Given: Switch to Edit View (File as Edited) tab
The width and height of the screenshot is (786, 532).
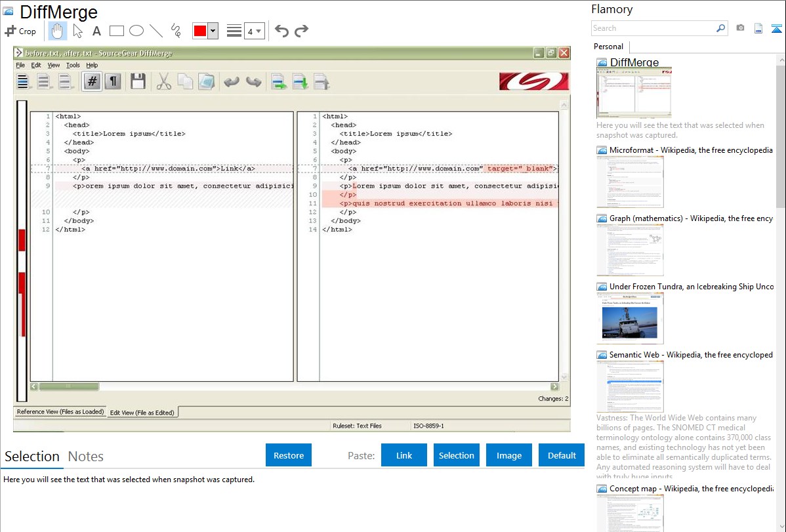Looking at the screenshot, I should click(142, 413).
